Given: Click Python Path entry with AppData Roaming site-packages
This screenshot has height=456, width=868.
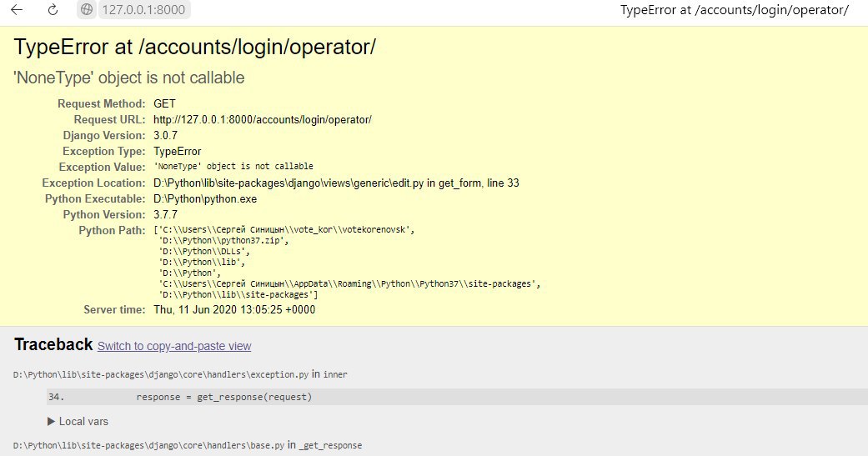Looking at the screenshot, I should (x=349, y=284).
